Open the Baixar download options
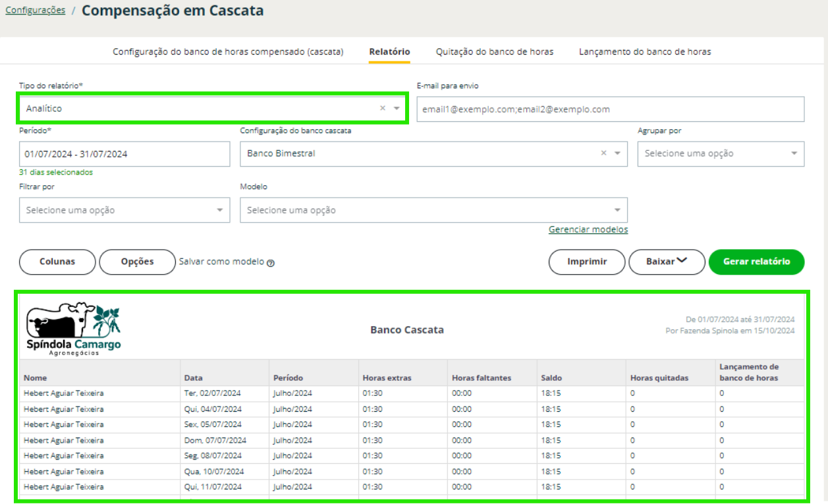This screenshot has height=504, width=828. tap(667, 262)
